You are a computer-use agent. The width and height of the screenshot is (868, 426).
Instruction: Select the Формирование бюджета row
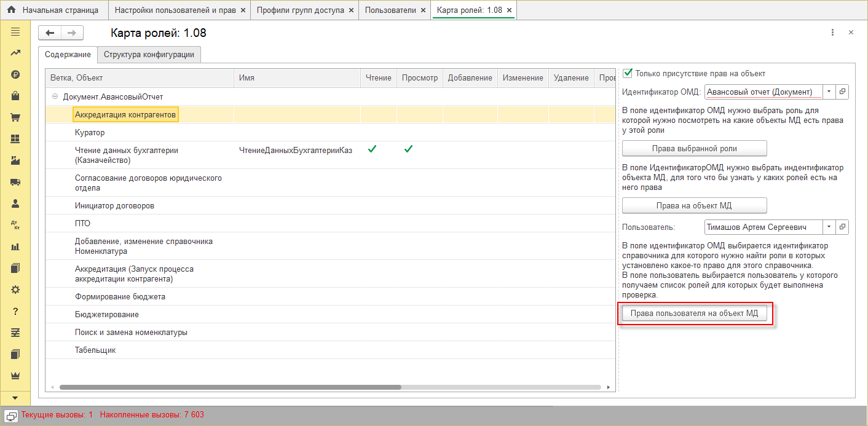coord(330,296)
